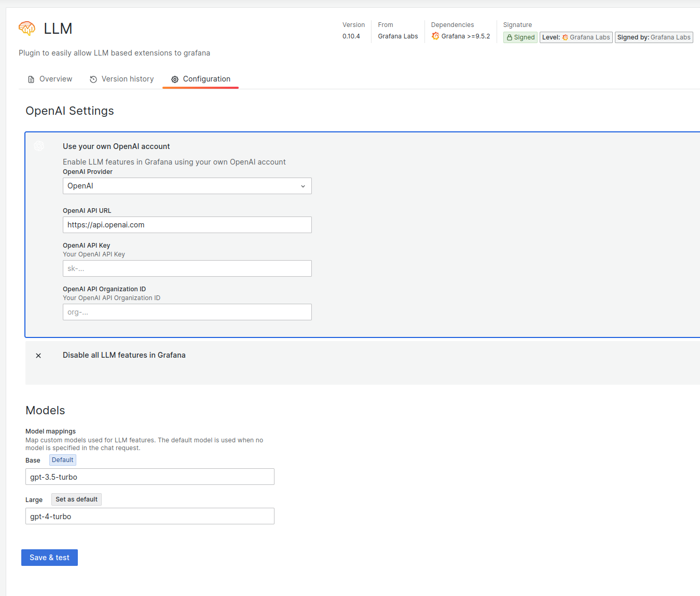
Task: Select the Use your own OpenAI account option
Action: (x=116, y=146)
